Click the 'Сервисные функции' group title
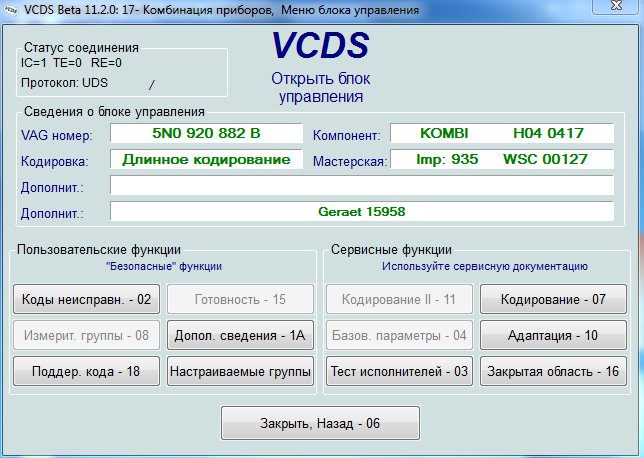This screenshot has height=458, width=644. pyautogui.click(x=391, y=249)
